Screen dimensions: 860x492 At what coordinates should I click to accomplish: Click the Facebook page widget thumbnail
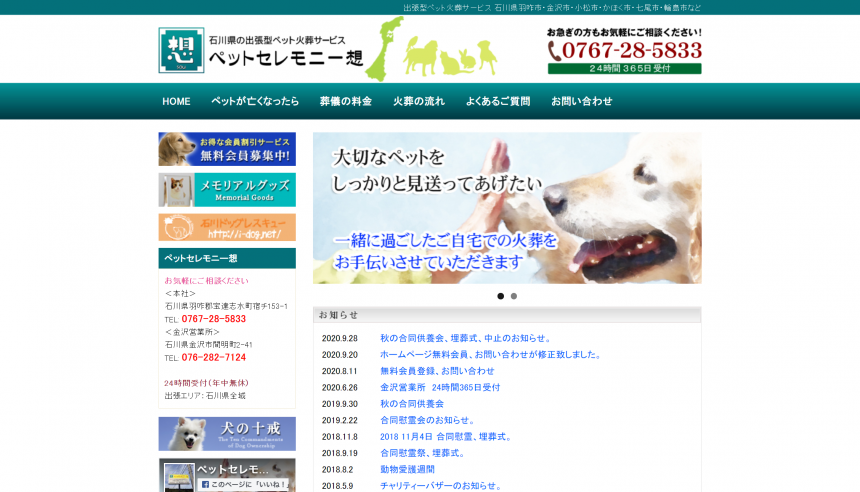179,477
